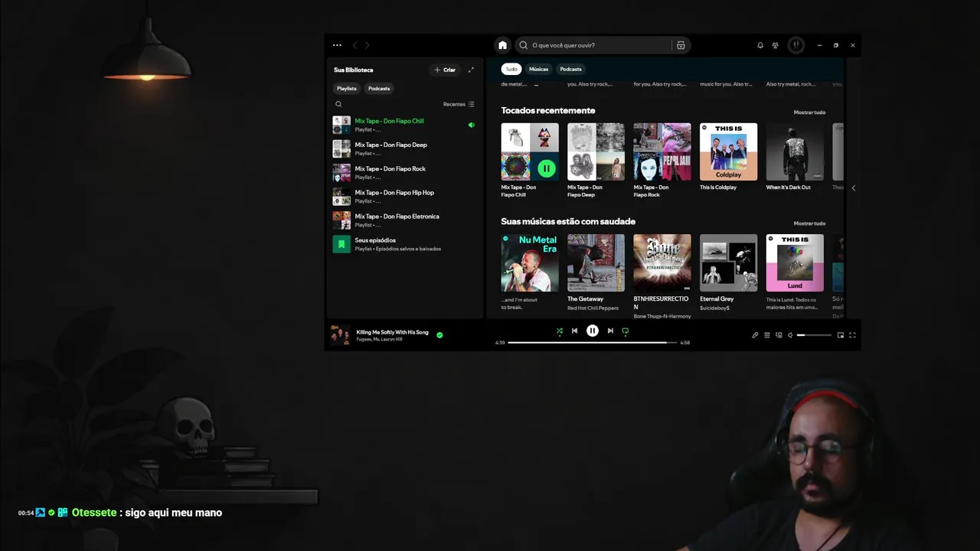Open Mix Tape - Don Fiapo Deep in library
980x551 pixels.
[x=404, y=148]
